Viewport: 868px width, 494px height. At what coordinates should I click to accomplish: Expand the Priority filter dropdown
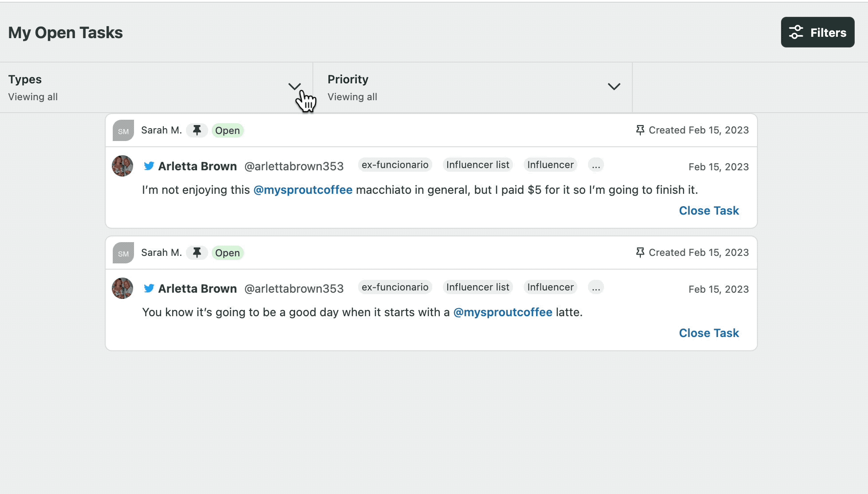[614, 87]
